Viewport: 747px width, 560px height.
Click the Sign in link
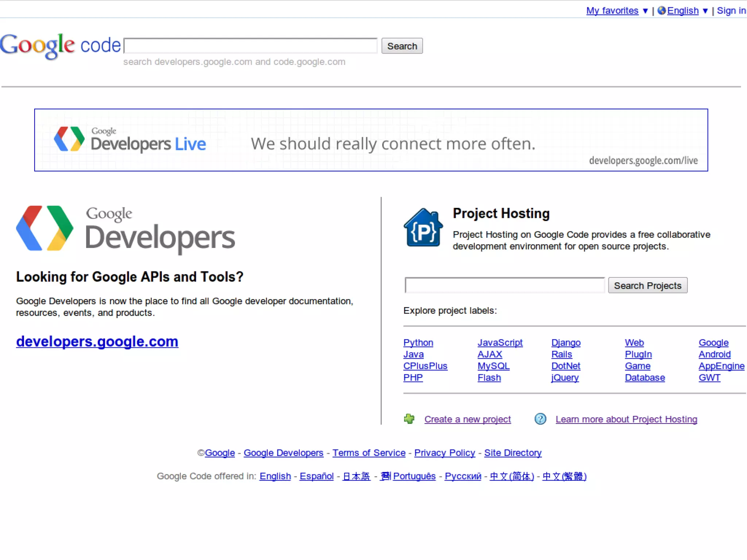731,11
